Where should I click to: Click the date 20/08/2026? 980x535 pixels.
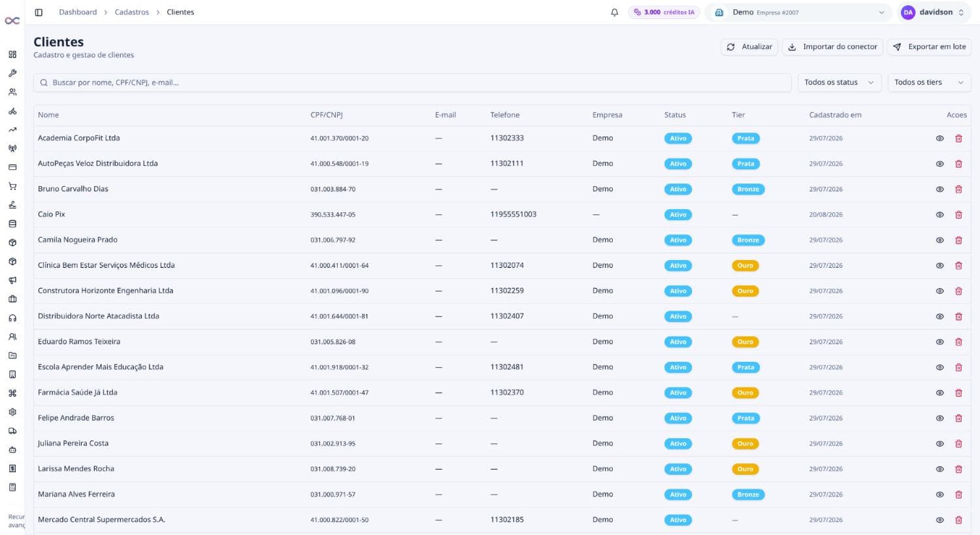[x=826, y=215]
